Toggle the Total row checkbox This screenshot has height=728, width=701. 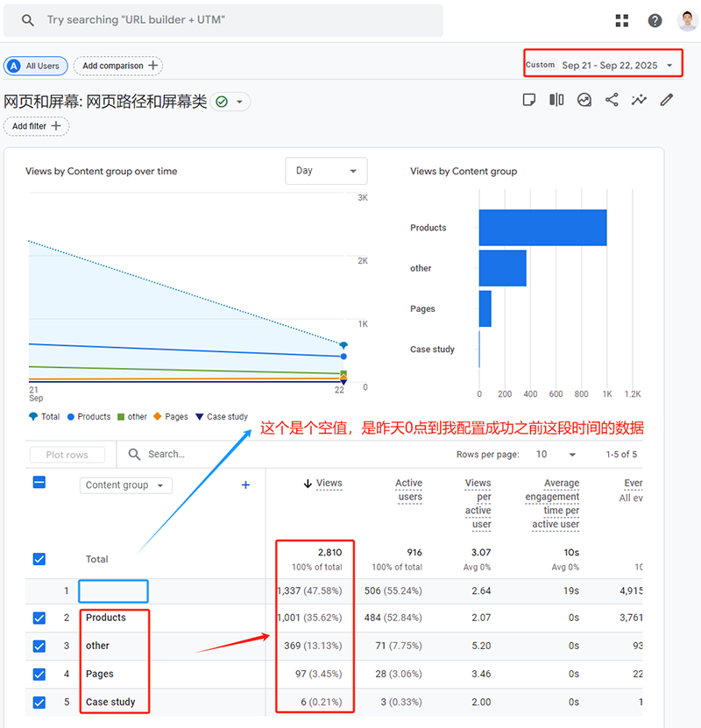click(39, 559)
